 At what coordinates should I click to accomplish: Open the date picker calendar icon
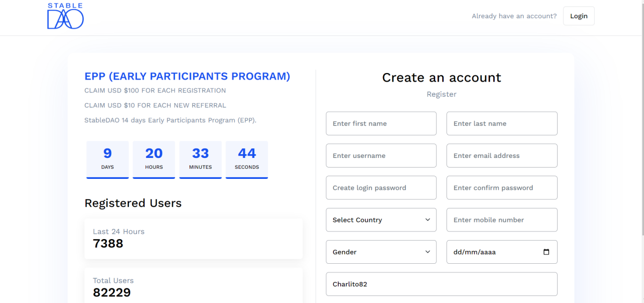[x=546, y=252]
